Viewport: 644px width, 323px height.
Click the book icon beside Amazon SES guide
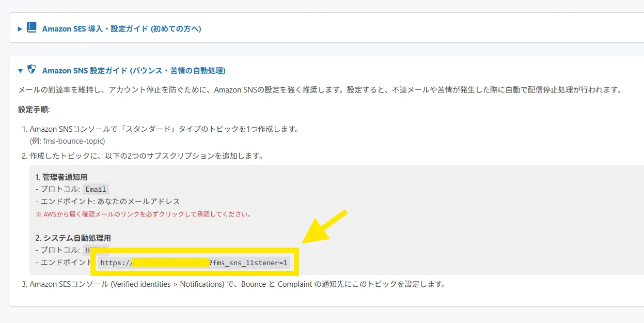pyautogui.click(x=32, y=28)
